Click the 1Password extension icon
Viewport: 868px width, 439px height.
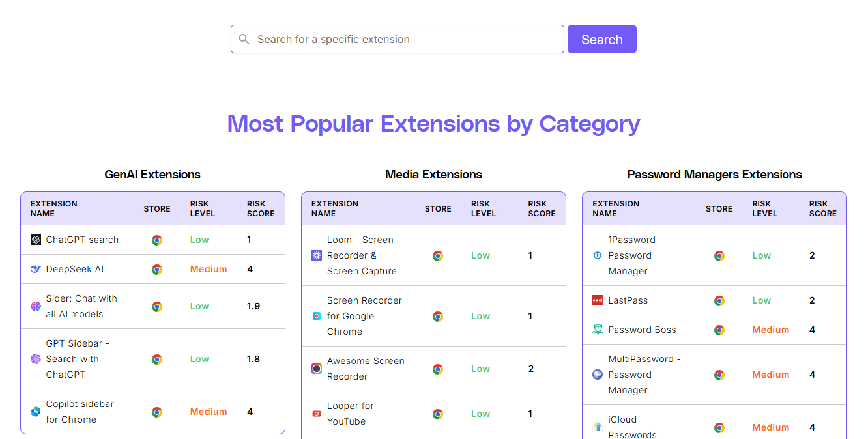[x=596, y=255]
